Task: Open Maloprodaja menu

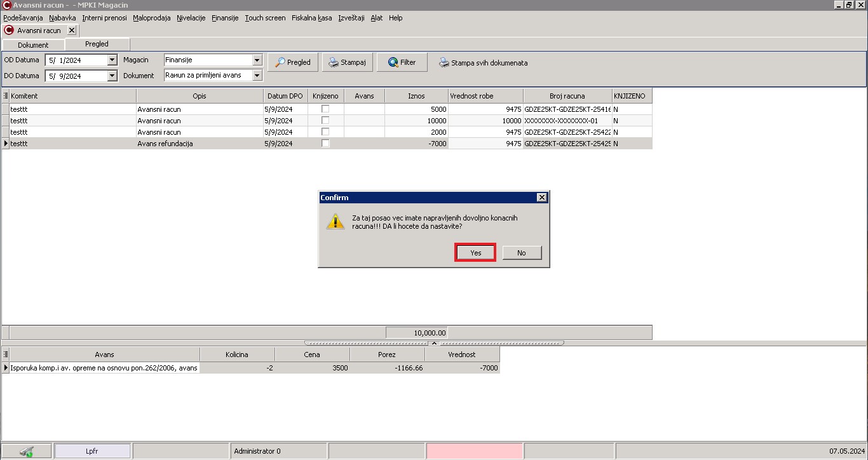Action: click(152, 18)
